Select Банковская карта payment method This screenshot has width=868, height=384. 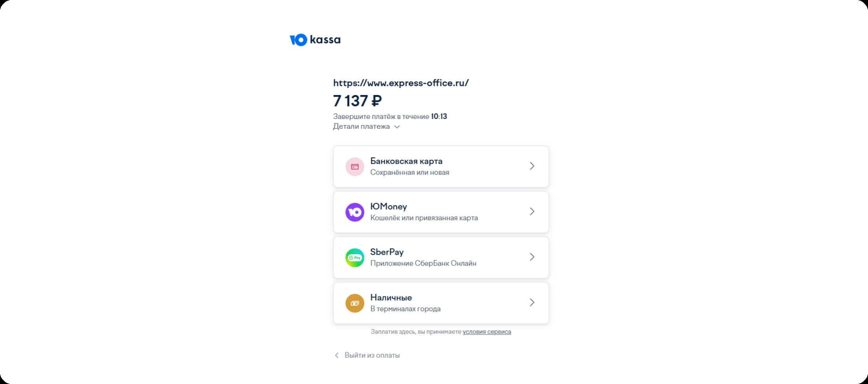click(441, 166)
